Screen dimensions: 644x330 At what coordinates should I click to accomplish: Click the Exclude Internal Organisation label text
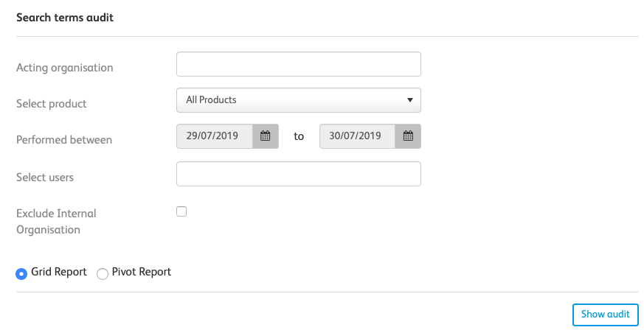56,221
